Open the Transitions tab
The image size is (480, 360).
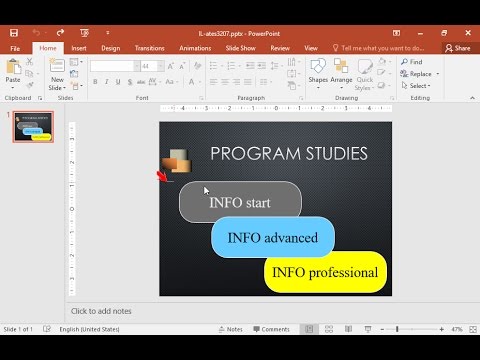(150, 48)
